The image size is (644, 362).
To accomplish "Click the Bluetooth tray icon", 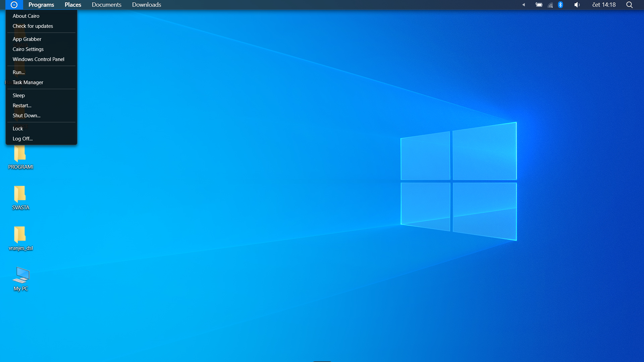I will 560,5.
